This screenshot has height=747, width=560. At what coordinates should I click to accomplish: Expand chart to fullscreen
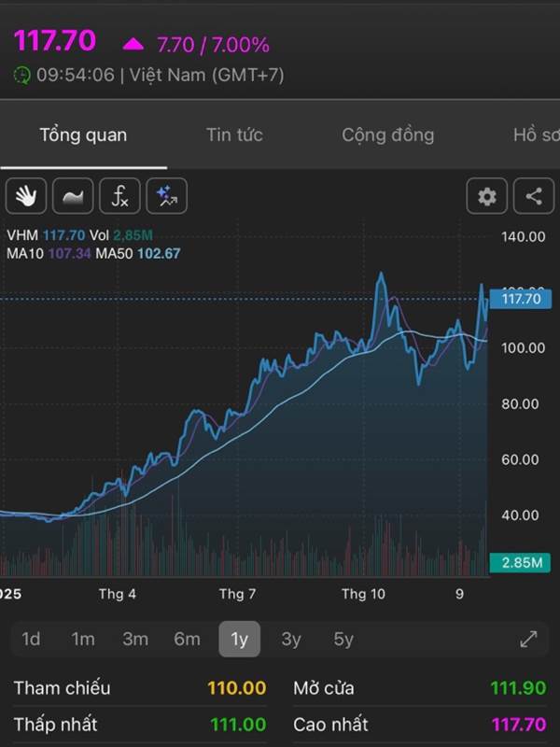pyautogui.click(x=528, y=639)
